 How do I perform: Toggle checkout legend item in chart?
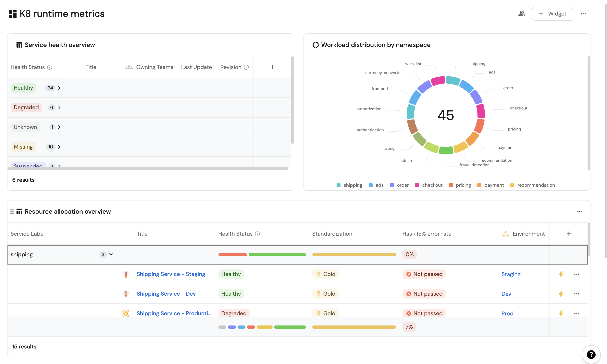429,185
